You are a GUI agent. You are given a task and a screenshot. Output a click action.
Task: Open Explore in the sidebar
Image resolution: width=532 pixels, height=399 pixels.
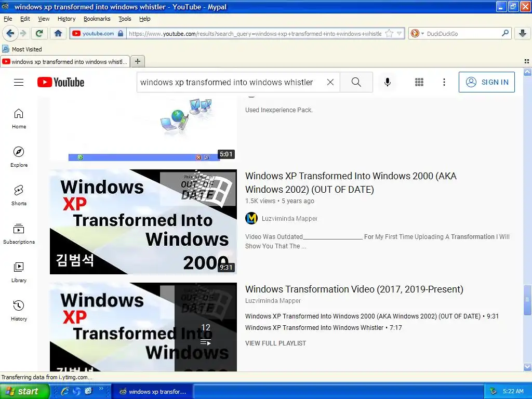[19, 157]
